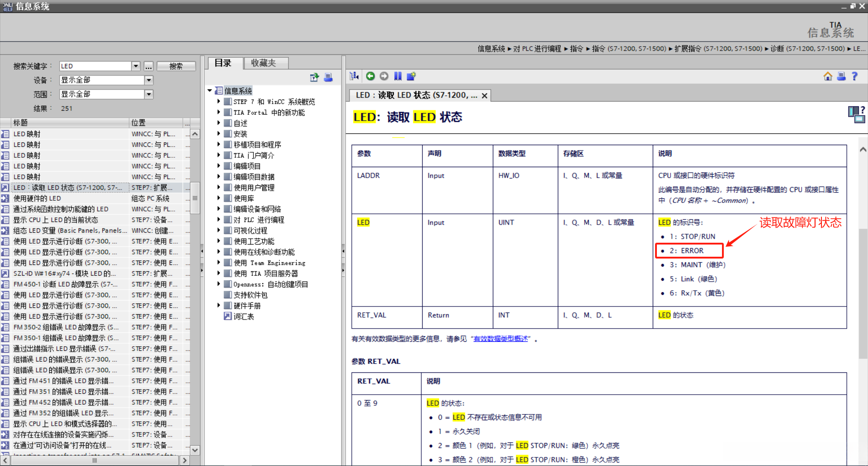The image size is (868, 466).
Task: Expand the 对 PLC 进行编程 node
Action: pos(219,220)
